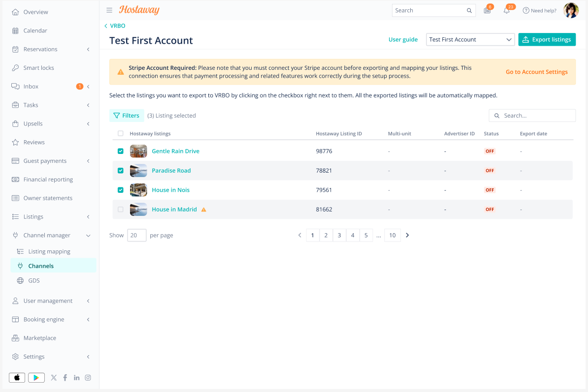Uncheck the House in Nois checkbox
This screenshot has height=392, width=588.
120,190
